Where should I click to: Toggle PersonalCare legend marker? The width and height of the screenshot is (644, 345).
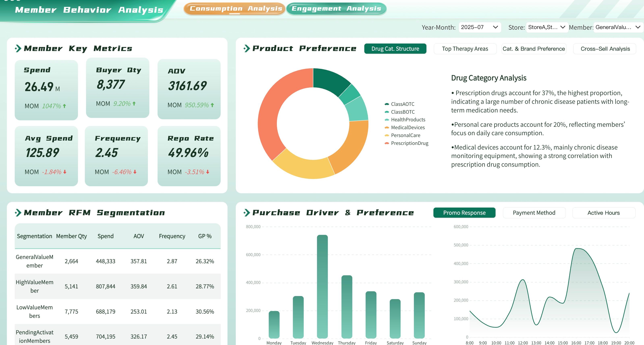click(387, 135)
